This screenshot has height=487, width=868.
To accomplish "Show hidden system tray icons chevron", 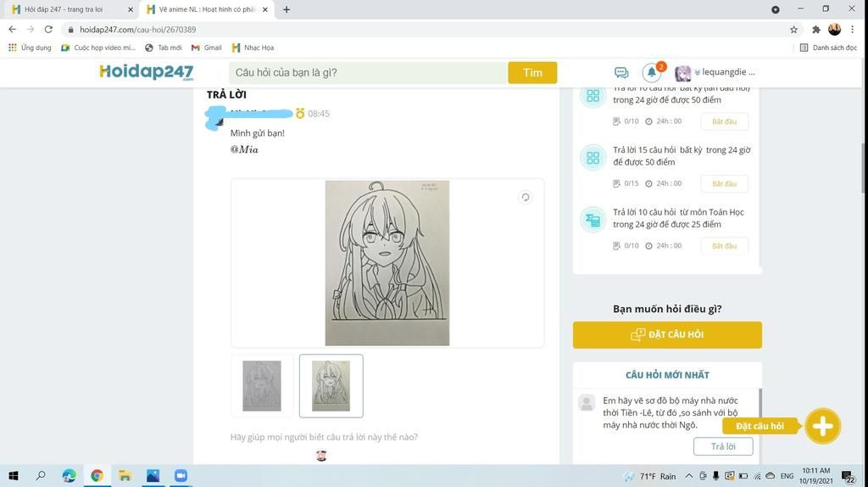I will [x=688, y=476].
